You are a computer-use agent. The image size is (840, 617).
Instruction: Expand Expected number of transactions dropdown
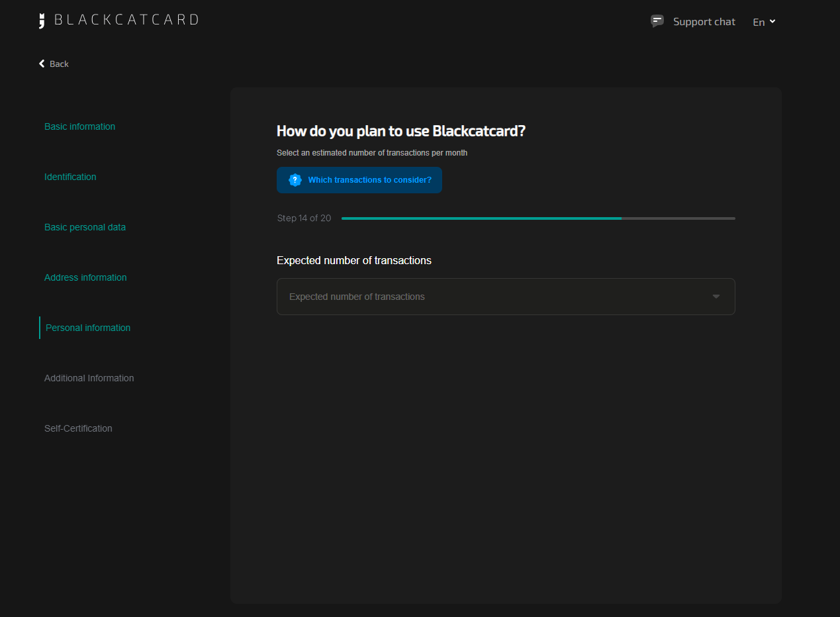coord(506,297)
